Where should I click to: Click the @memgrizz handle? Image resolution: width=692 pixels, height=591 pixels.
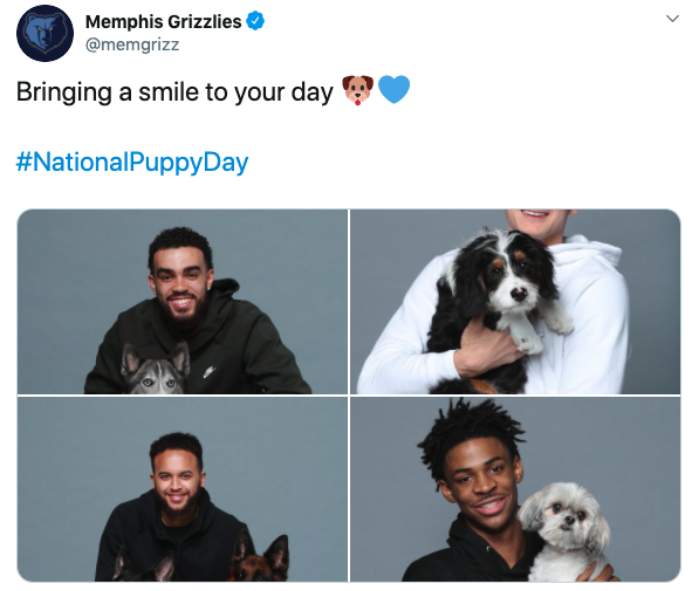point(132,45)
